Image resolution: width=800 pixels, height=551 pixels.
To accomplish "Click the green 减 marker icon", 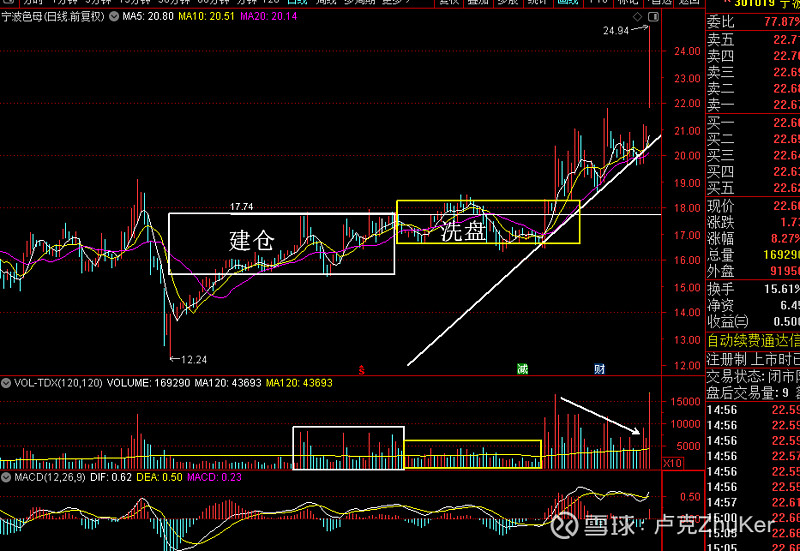I will click(x=522, y=369).
